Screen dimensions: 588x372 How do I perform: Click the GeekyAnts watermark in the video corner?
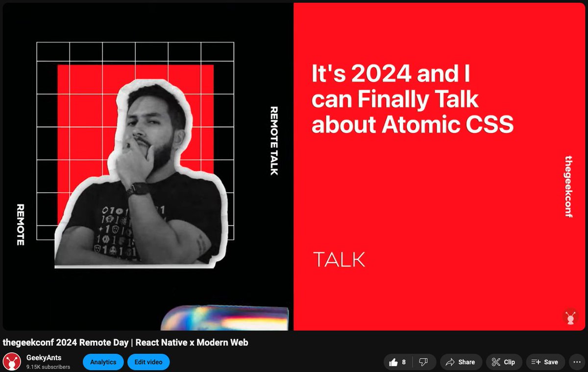click(569, 317)
